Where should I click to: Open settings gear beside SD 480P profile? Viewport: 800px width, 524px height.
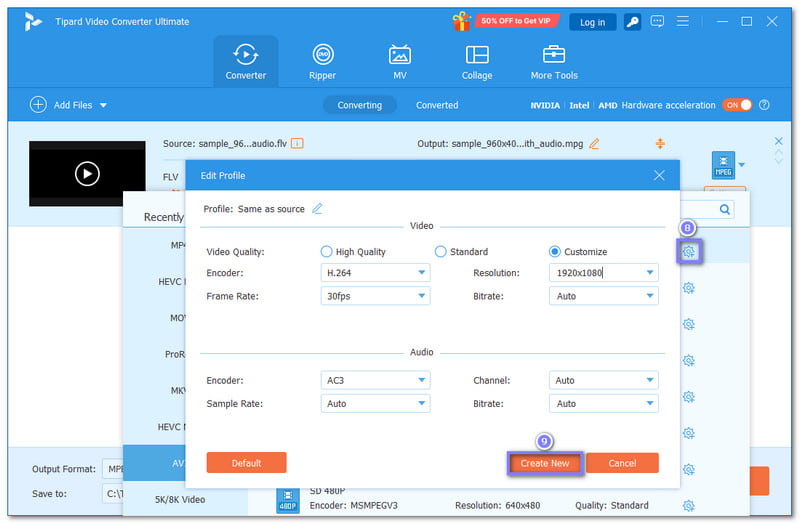pos(689,506)
